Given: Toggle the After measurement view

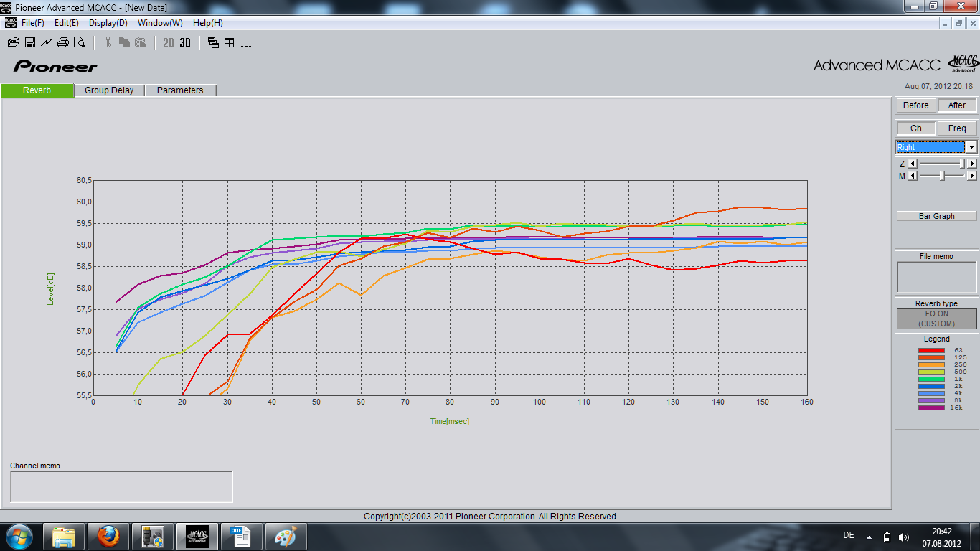Looking at the screenshot, I should [x=957, y=105].
